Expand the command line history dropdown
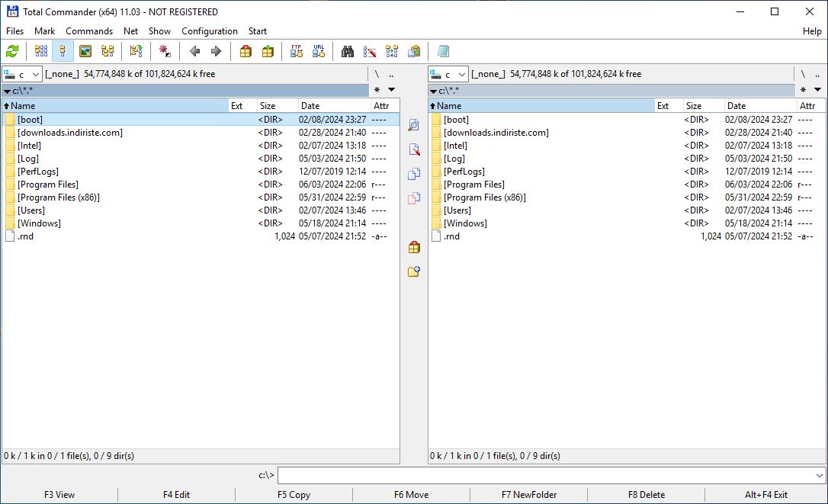828x504 pixels. [x=819, y=476]
